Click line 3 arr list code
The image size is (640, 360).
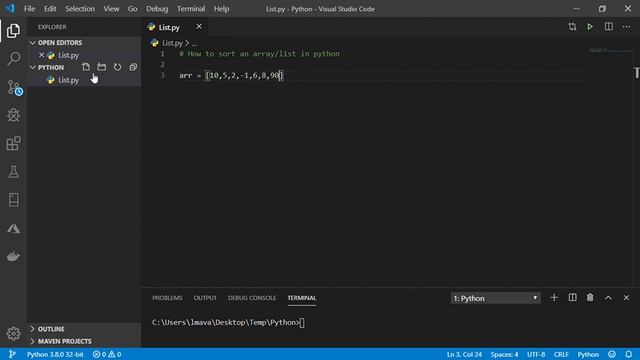point(231,76)
